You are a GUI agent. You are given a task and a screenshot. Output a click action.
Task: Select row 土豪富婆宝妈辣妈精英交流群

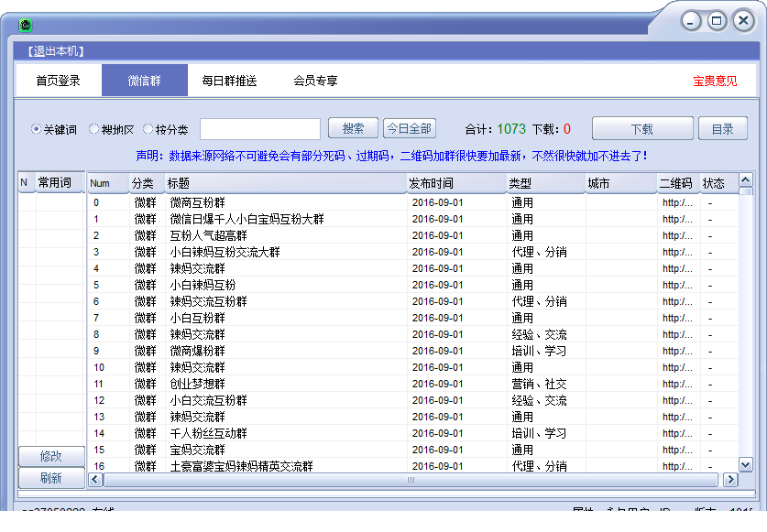click(412, 466)
